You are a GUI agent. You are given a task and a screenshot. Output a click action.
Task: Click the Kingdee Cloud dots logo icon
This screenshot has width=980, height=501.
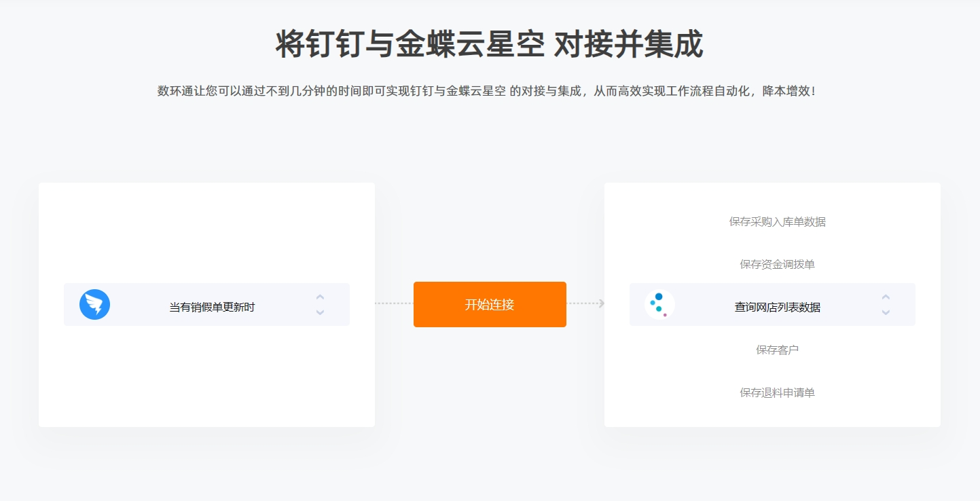click(x=659, y=304)
